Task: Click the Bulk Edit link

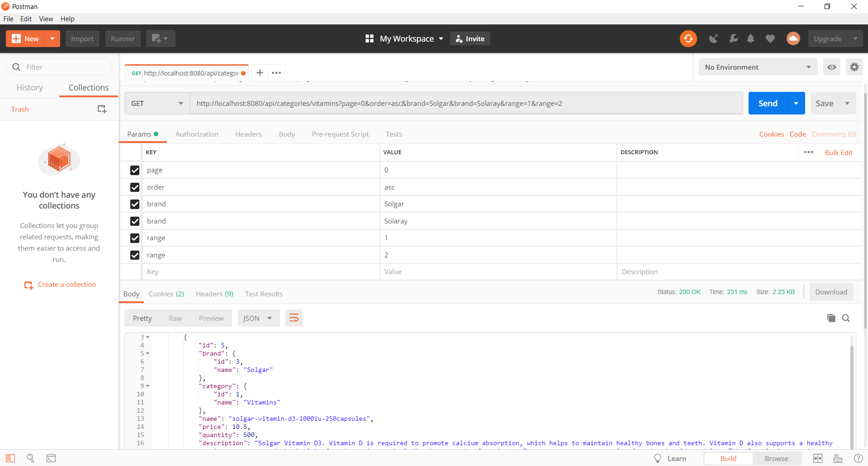Action: tap(838, 152)
